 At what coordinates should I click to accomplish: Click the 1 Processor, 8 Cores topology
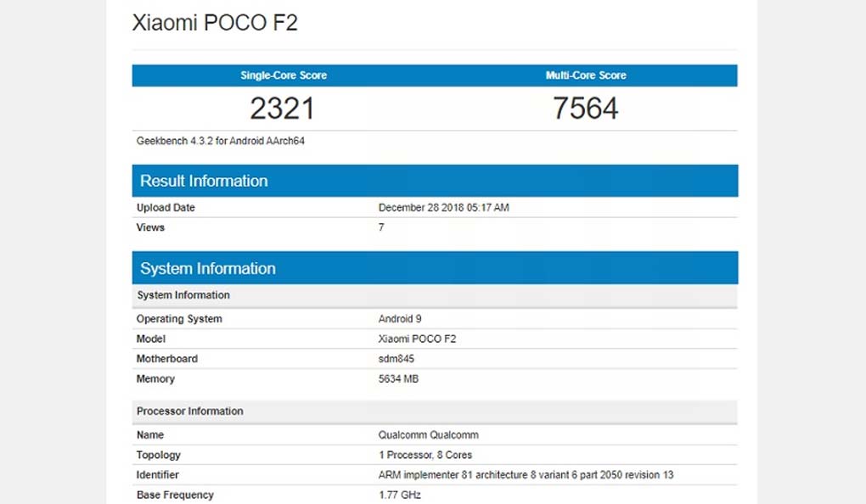click(x=425, y=455)
